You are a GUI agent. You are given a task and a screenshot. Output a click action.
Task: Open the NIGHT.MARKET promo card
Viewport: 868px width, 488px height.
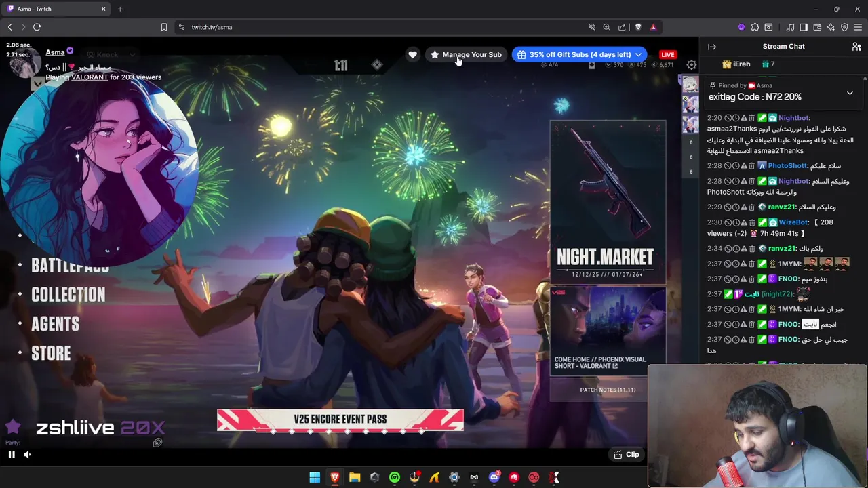(608, 201)
